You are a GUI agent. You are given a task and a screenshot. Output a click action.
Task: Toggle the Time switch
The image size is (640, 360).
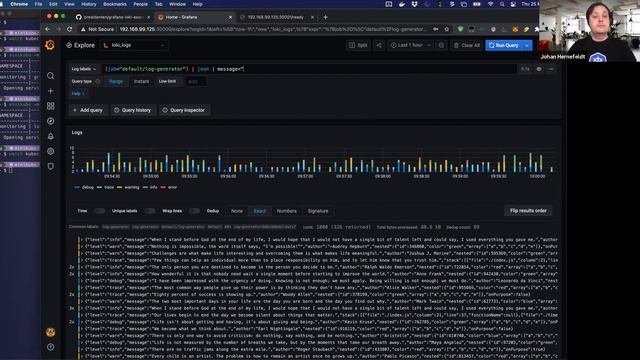(100, 211)
